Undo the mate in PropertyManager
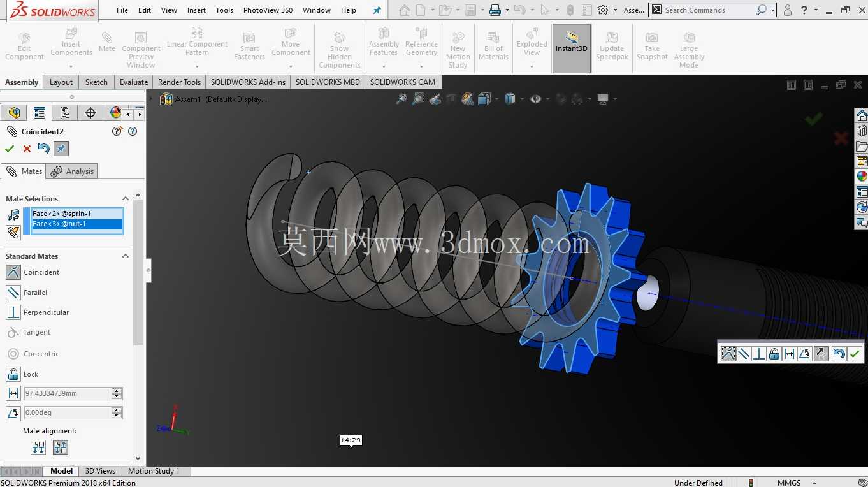868x487 pixels. click(x=43, y=149)
